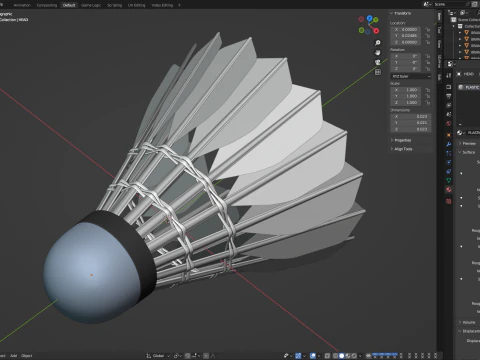Open the Object properties tab icon
The image size is (480, 360).
pos(449,135)
